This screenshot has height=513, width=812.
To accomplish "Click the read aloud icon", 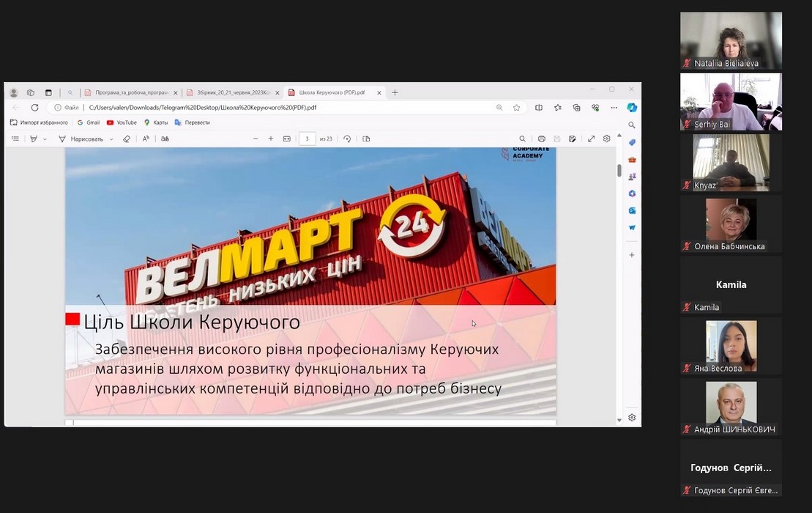I will pos(146,139).
